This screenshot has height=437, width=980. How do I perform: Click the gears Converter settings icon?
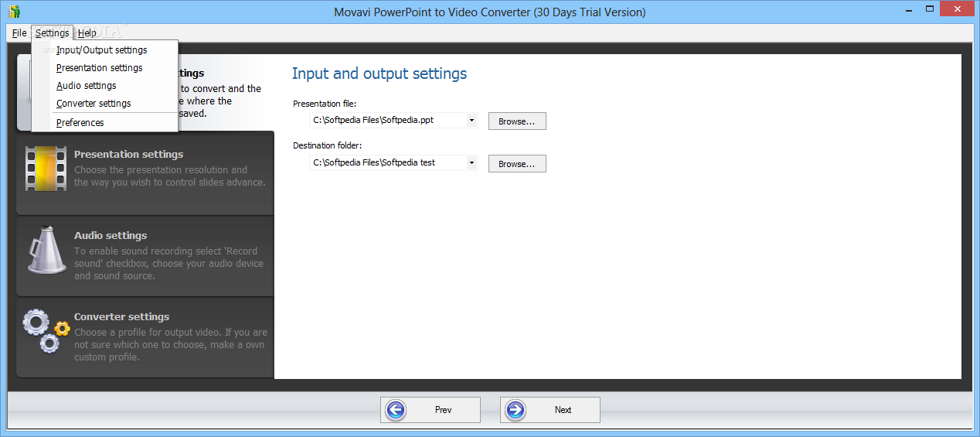pyautogui.click(x=46, y=330)
